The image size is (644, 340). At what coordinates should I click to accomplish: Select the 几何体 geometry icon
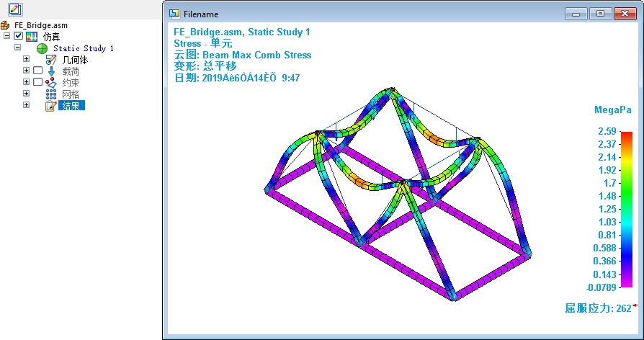[x=51, y=60]
